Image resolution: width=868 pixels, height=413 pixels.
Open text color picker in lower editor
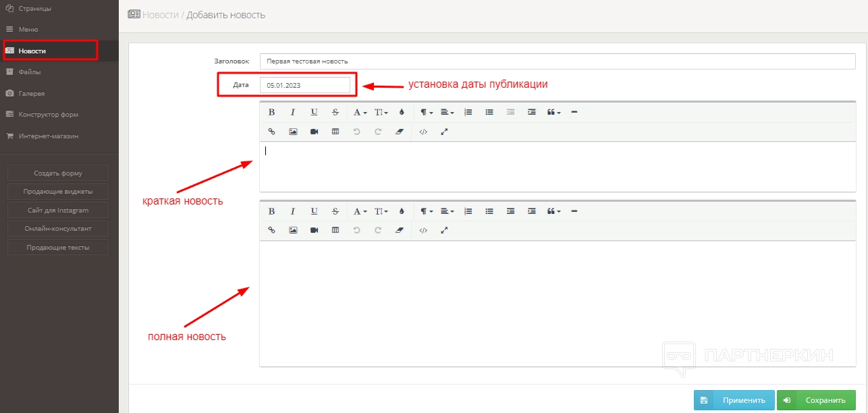[x=401, y=211]
